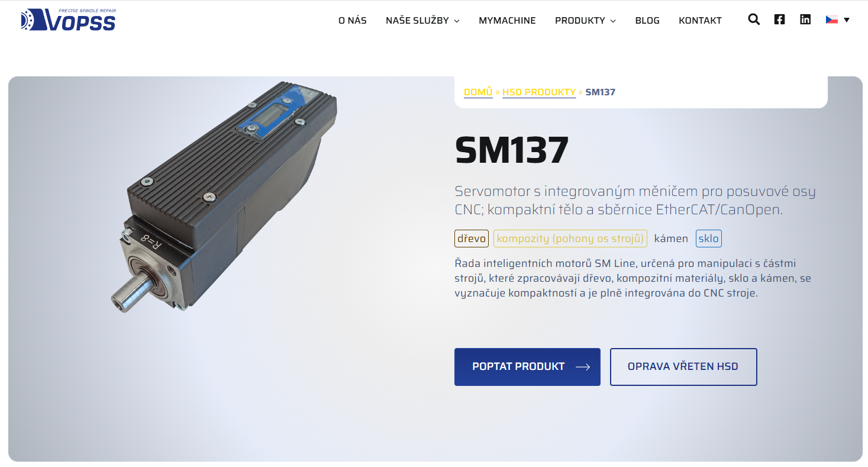Follow the HSD Produkty breadcrumb link
Image resolution: width=868 pixels, height=467 pixels.
tap(539, 92)
